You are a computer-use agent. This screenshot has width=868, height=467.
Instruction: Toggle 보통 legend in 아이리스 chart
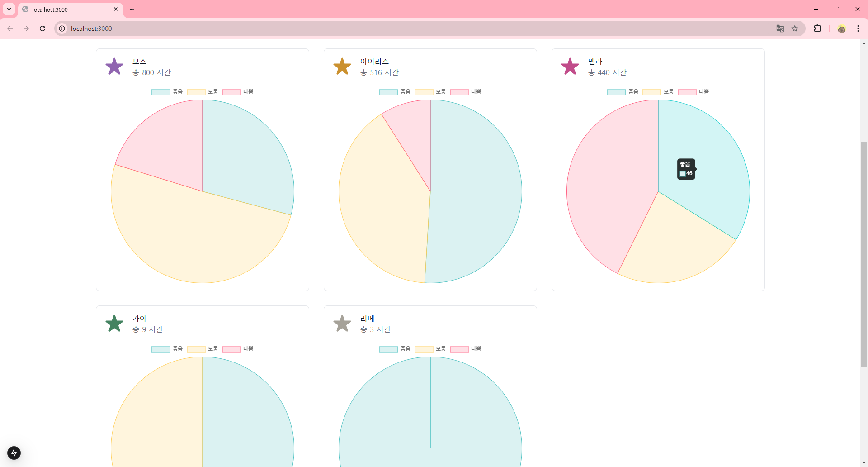pyautogui.click(x=430, y=92)
